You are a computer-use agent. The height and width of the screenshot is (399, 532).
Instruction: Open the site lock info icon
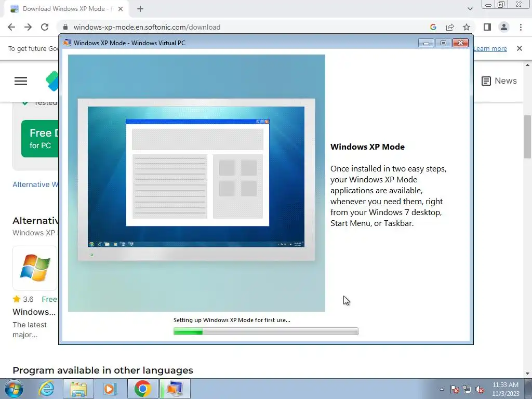[65, 27]
